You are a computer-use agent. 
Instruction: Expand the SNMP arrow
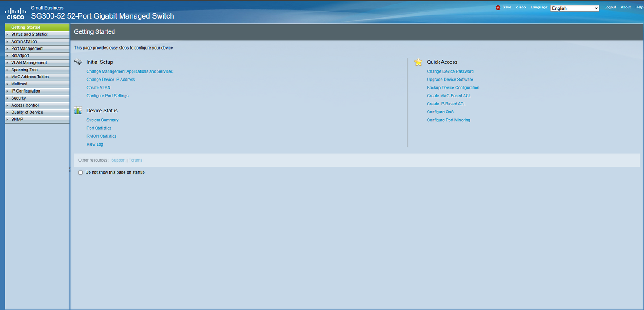coord(8,120)
